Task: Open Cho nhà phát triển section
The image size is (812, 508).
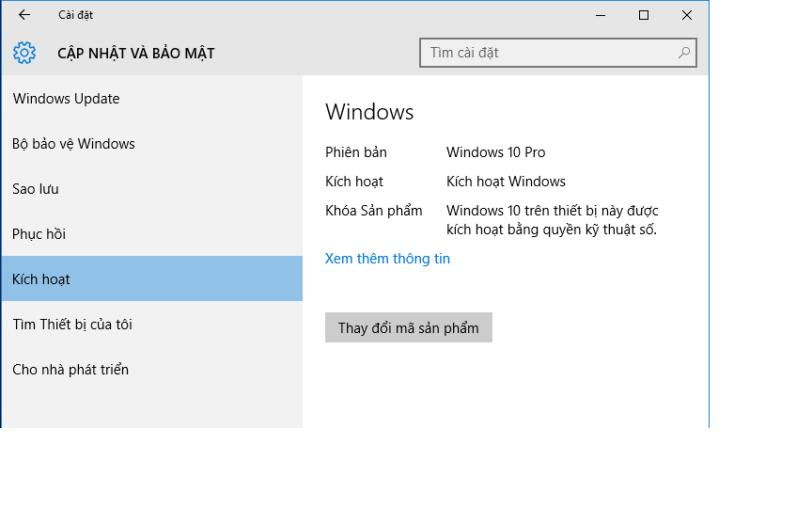Action: 151,369
